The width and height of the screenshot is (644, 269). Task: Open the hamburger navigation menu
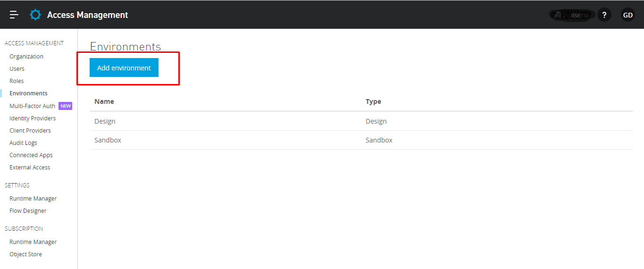tap(14, 15)
